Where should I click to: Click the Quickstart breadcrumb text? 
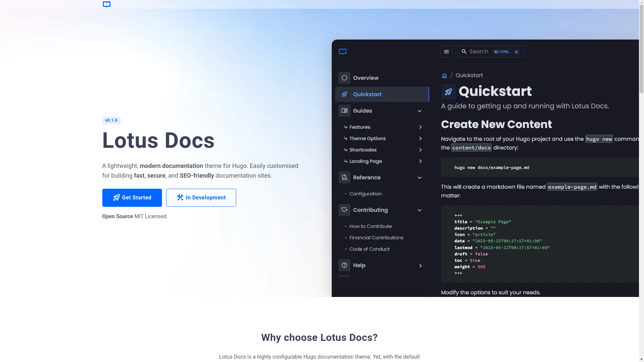(x=469, y=75)
